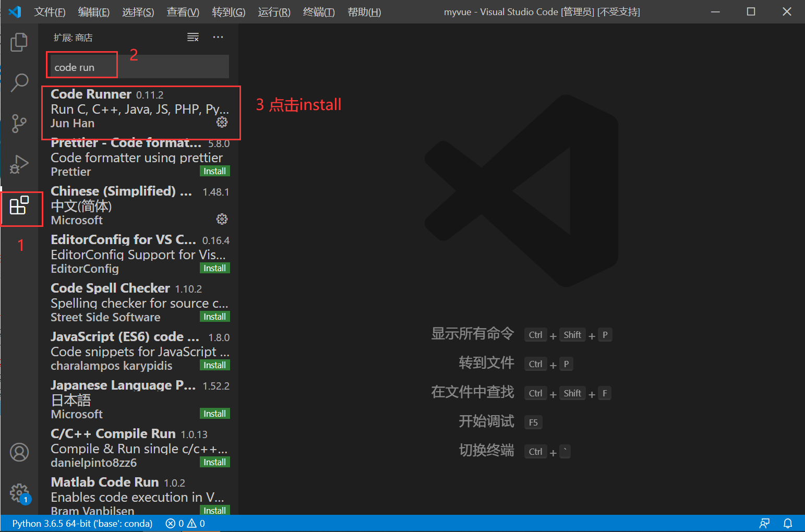Click VS Code logo in title bar

tap(15, 11)
